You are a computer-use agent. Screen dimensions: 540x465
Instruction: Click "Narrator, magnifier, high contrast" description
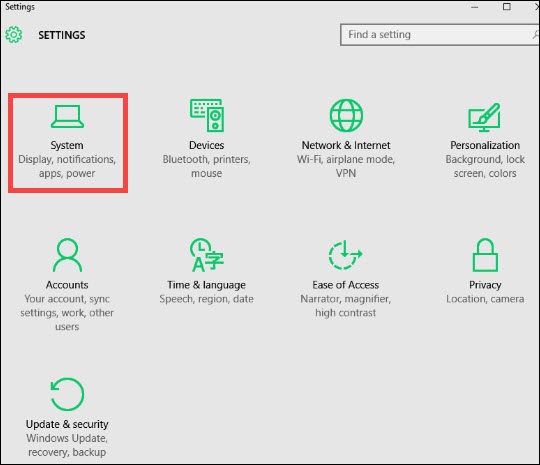346,306
